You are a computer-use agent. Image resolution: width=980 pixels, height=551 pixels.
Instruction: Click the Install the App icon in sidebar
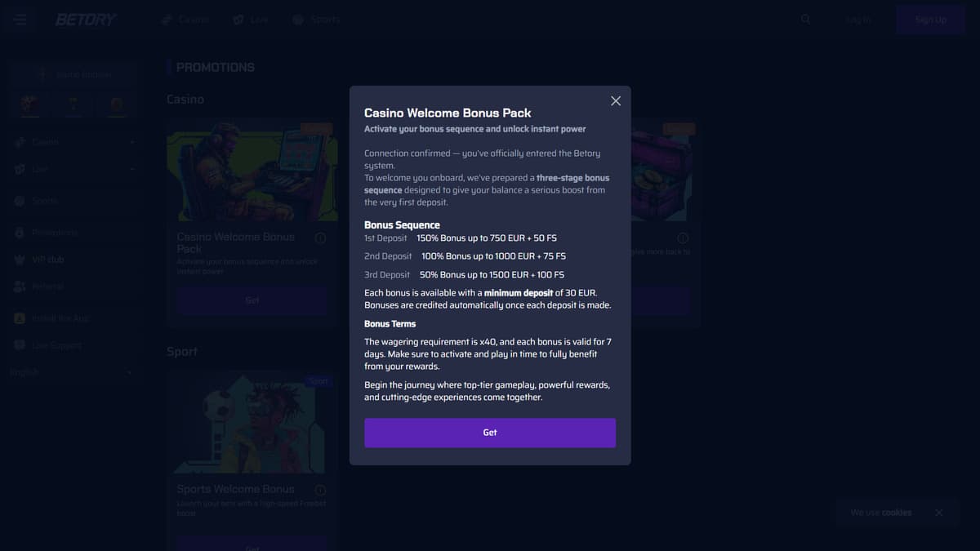[x=20, y=318]
